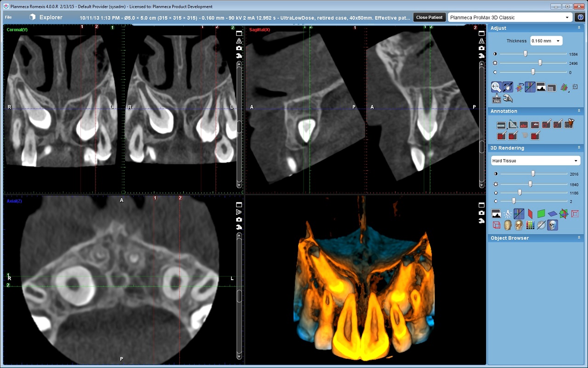
Task: Open the Hard Tissue rendering preset dropdown
Action: pos(535,161)
